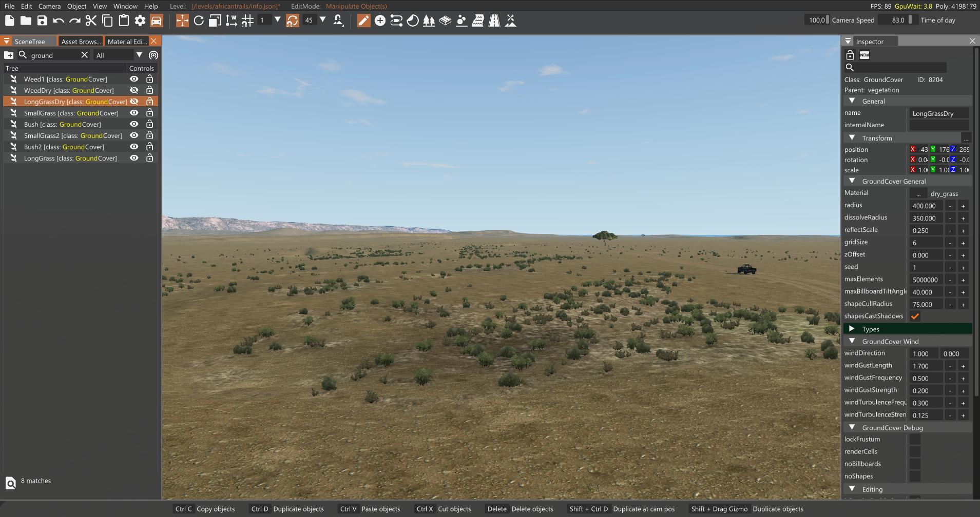
Task: Open the Window menu
Action: [125, 6]
